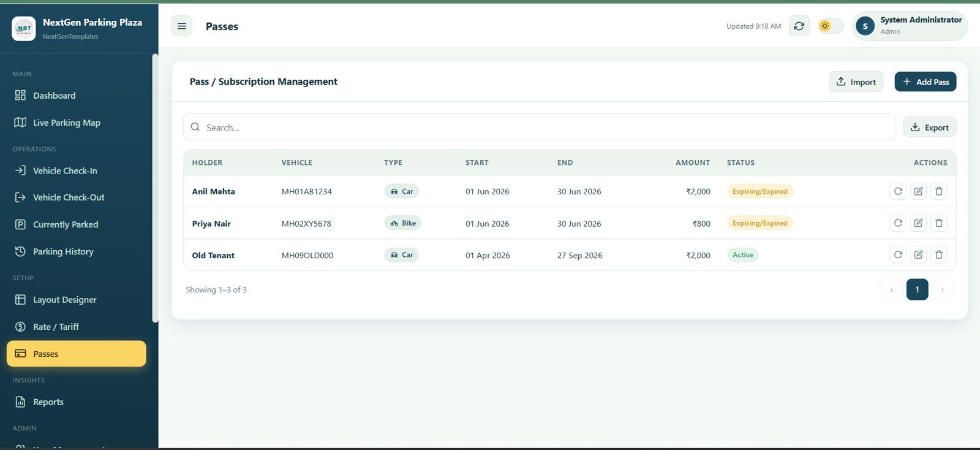Image resolution: width=980 pixels, height=450 pixels.
Task: Click the VEHICLE column header
Action: point(296,162)
